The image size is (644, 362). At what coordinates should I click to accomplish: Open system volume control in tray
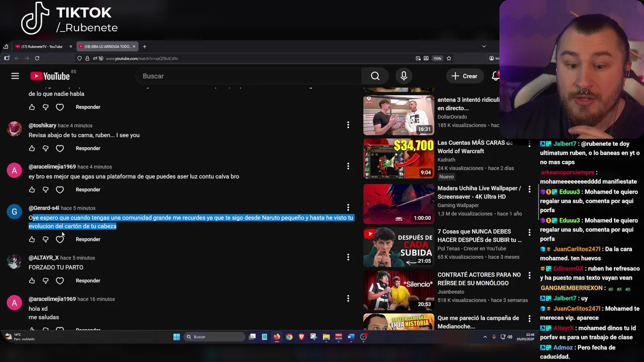pyautogui.click(x=510, y=337)
